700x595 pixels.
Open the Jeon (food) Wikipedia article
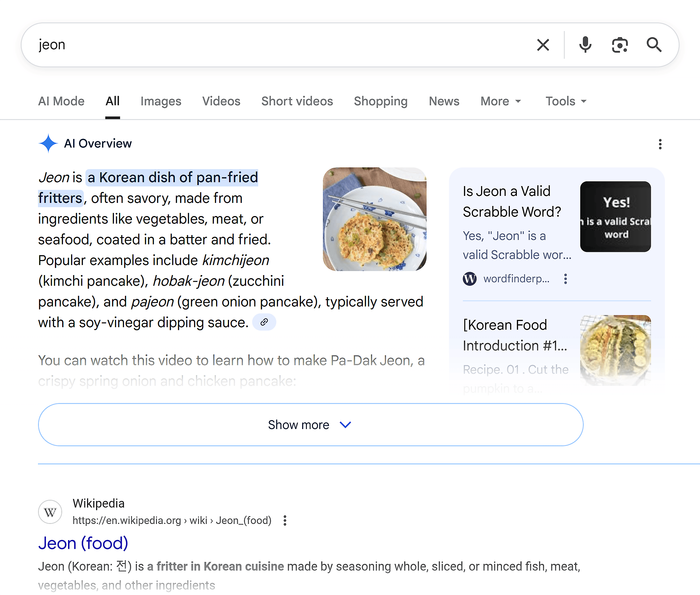[83, 543]
